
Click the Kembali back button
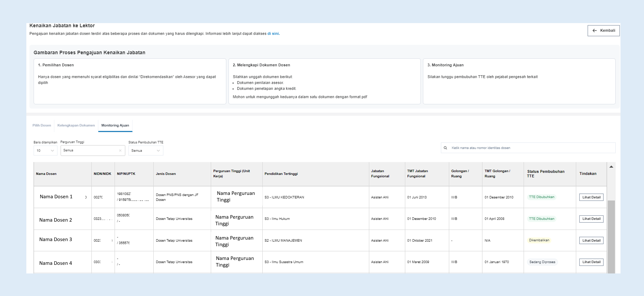pyautogui.click(x=603, y=31)
